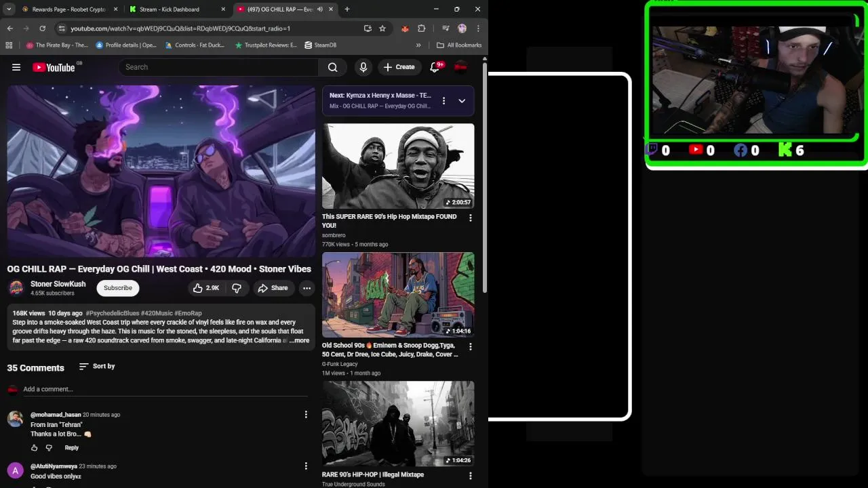Open Stoner SlowKush channel avatar
868x488 pixels.
pos(16,288)
